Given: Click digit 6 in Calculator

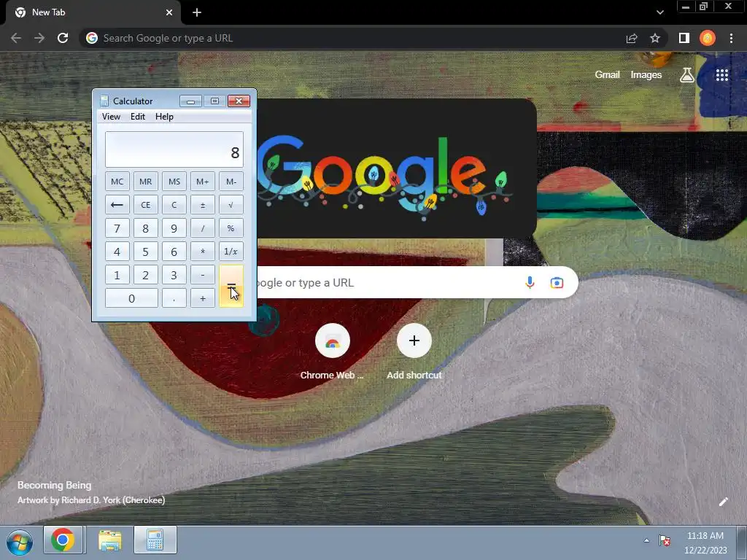Looking at the screenshot, I should tap(174, 252).
